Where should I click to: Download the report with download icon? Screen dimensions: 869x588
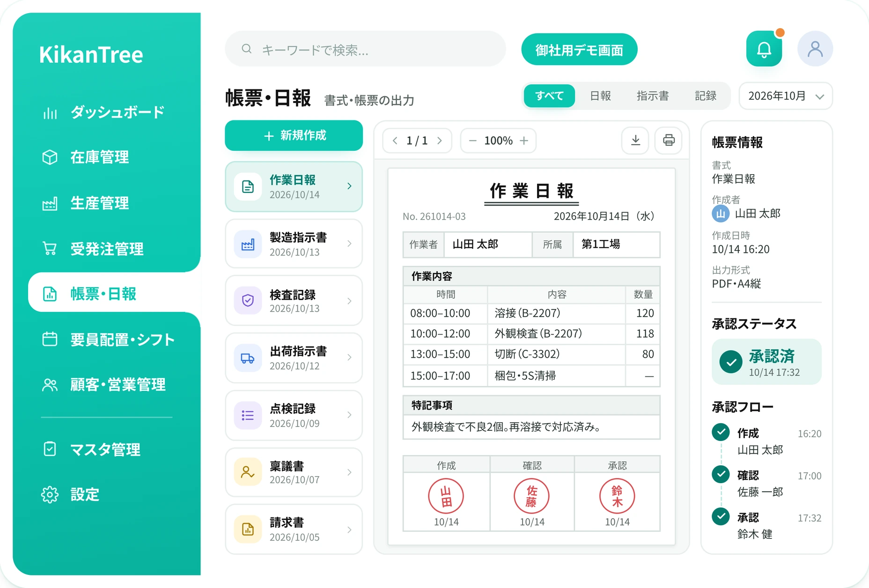pyautogui.click(x=635, y=140)
